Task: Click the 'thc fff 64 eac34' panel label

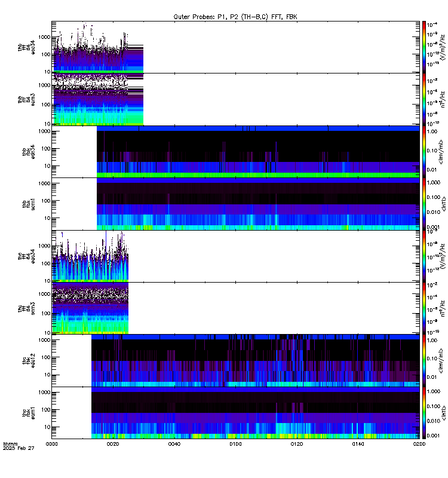Action: (26, 256)
